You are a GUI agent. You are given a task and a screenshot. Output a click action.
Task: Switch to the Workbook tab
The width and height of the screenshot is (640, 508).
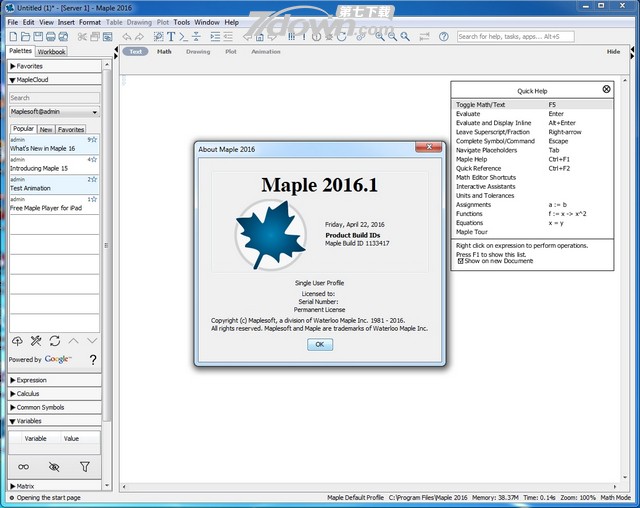pos(52,51)
